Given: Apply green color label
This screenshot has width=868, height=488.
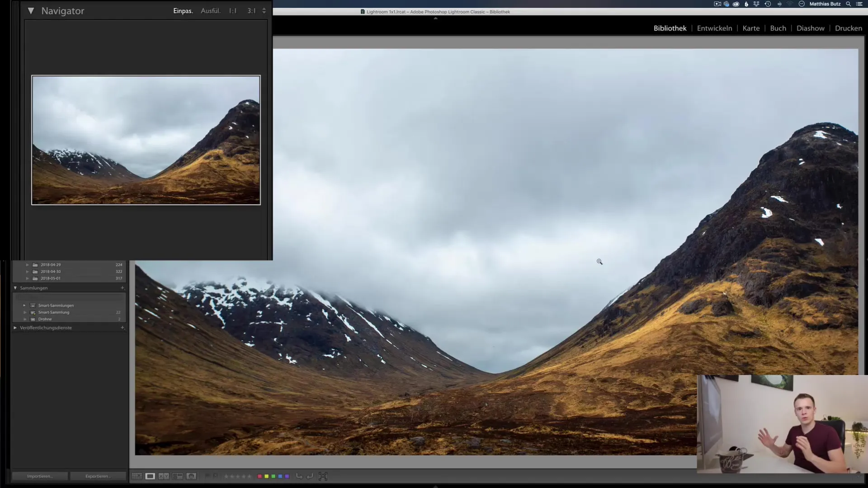Looking at the screenshot, I should click(273, 476).
